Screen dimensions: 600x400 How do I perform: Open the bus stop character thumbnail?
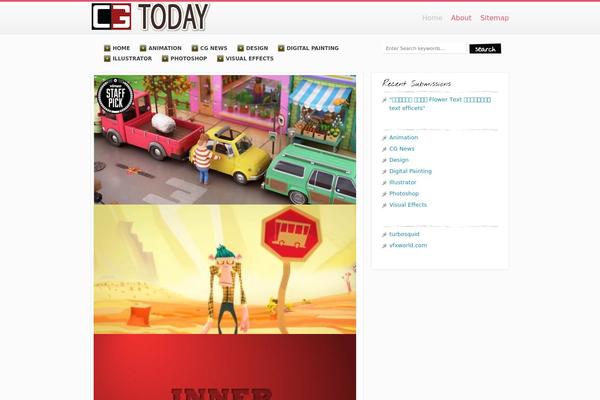225,269
